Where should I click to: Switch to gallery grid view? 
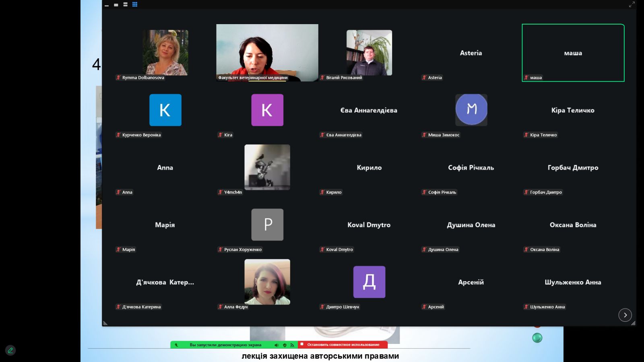click(x=135, y=4)
